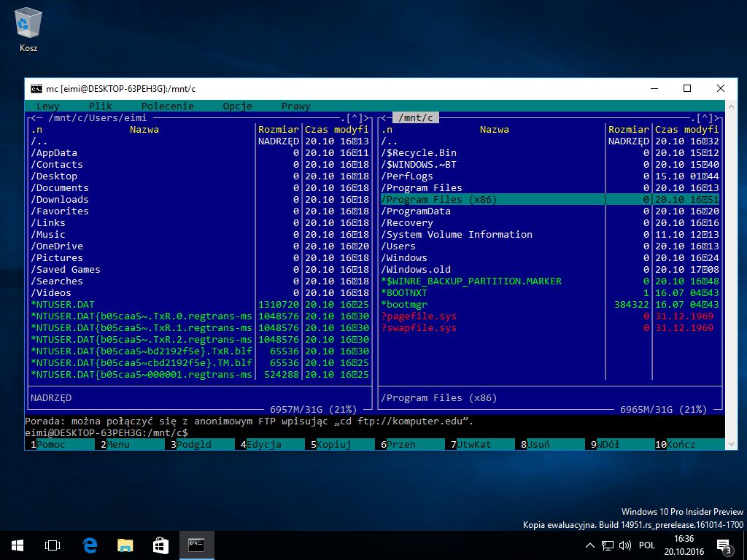Launch Microsoft Edge from the taskbar
The height and width of the screenshot is (560, 747).
[90, 545]
